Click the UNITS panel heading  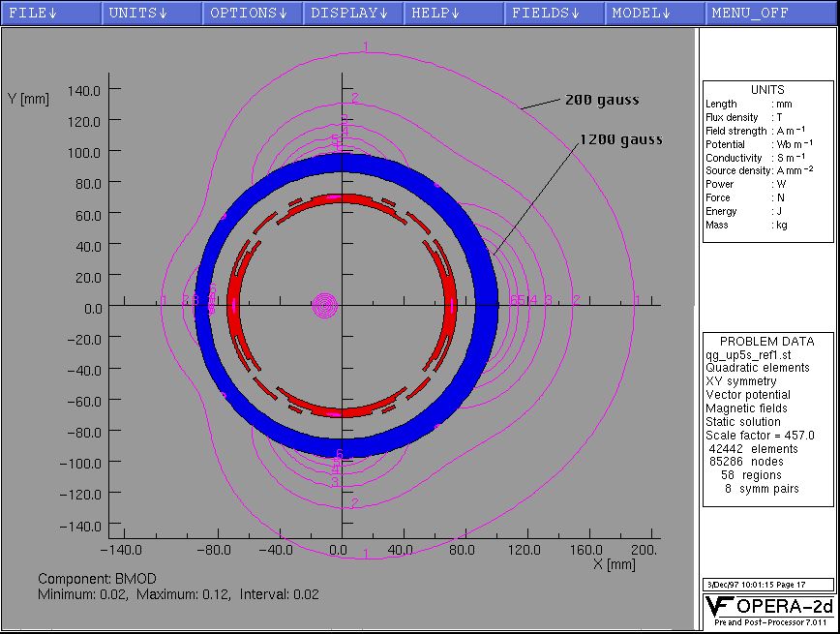pos(767,89)
